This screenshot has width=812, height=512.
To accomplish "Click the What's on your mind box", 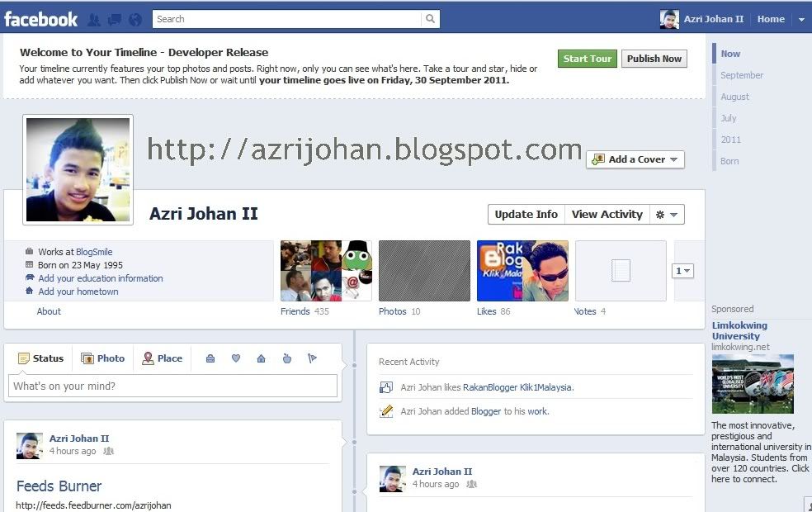I will point(173,386).
